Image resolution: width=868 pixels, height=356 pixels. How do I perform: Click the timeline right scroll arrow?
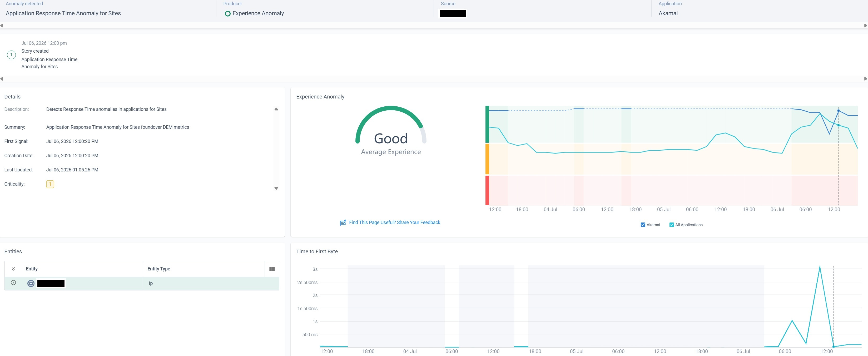(865, 79)
